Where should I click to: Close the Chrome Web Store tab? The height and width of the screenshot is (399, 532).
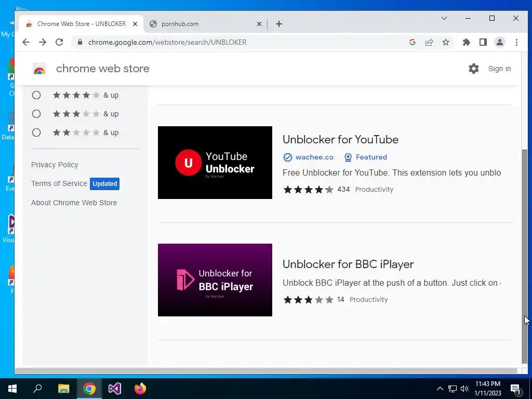[135, 24]
